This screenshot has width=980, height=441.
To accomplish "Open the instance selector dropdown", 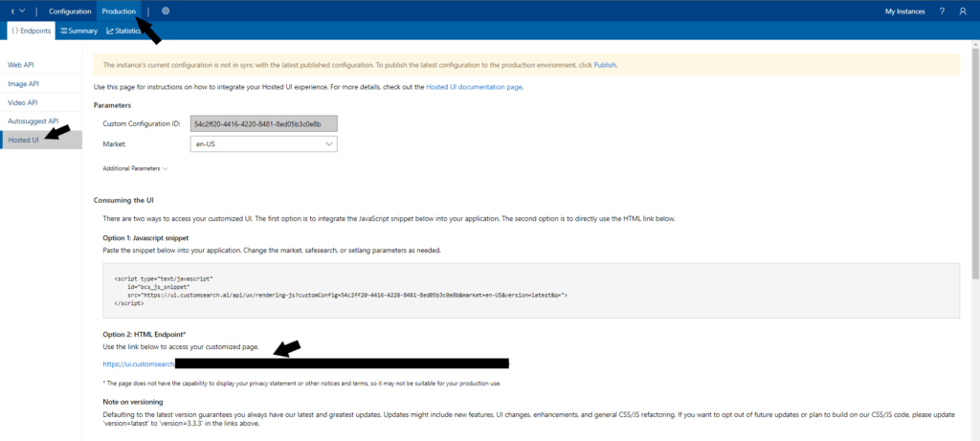I will (17, 11).
